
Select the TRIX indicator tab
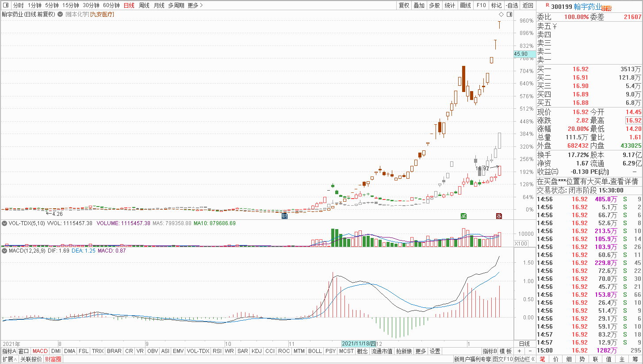98,351
